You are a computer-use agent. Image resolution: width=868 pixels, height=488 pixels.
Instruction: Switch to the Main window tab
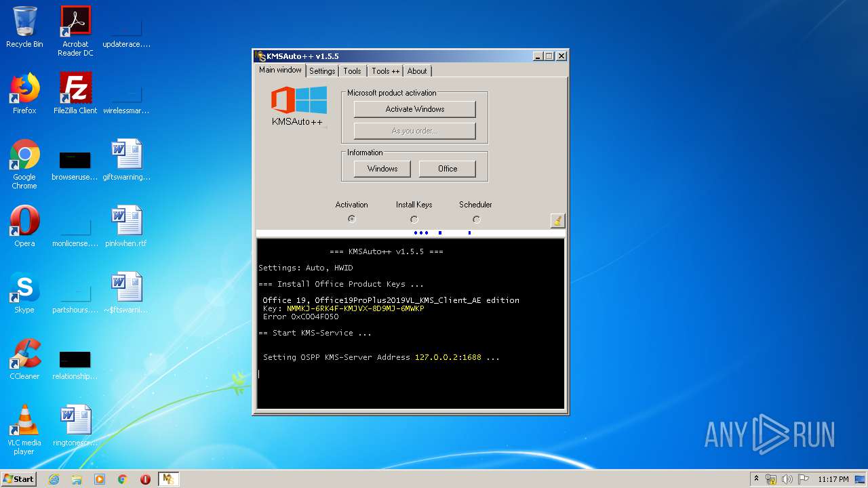click(x=280, y=70)
